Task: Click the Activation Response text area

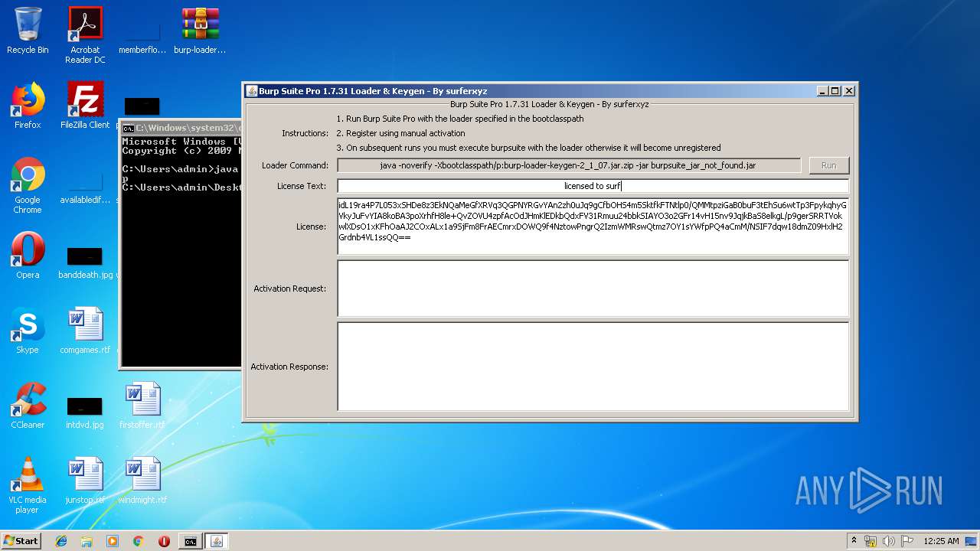Action: tap(593, 367)
